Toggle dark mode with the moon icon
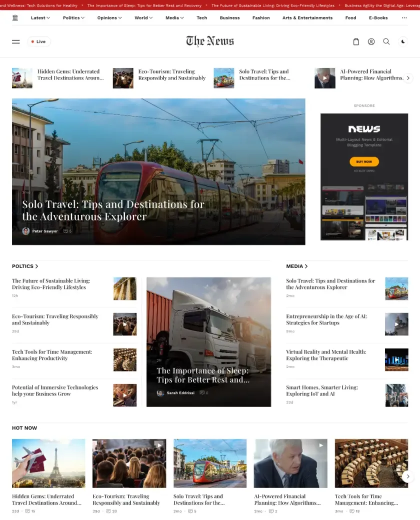Screen dimensions: 420x520 coord(403,42)
